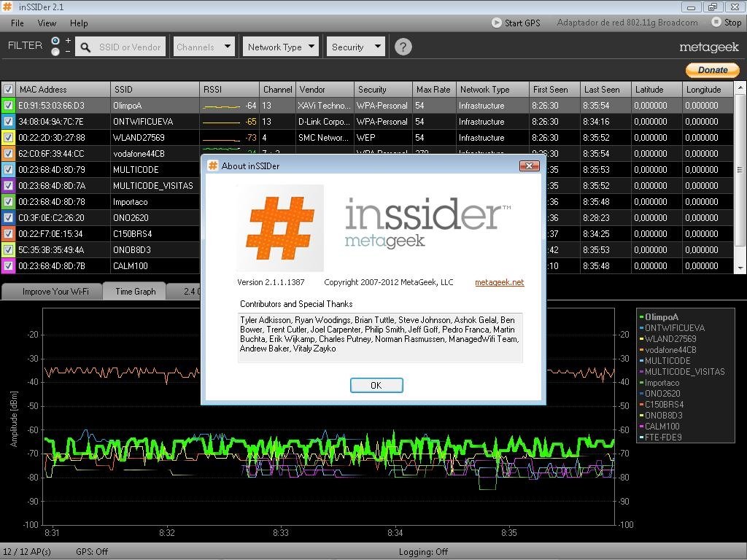Switch to the Improve Your Wi-Fi tab
This screenshot has height=560, width=747.
pyautogui.click(x=52, y=292)
